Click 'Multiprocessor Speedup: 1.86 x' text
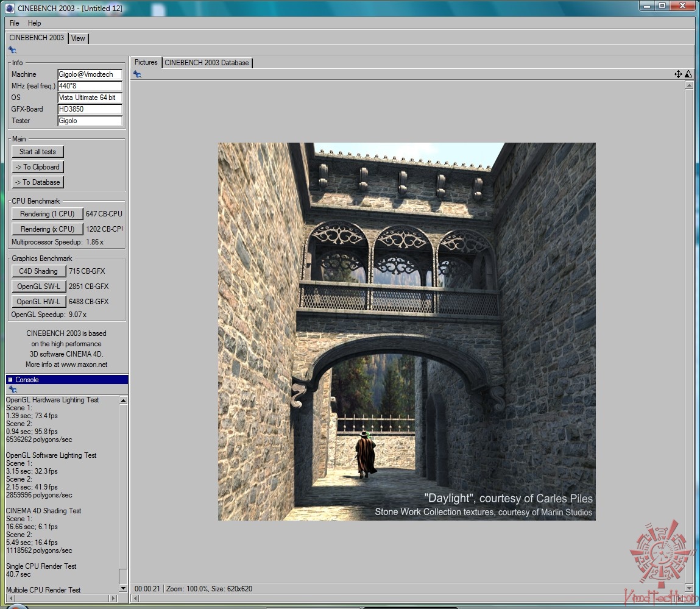Viewport: 700px width, 609px height. click(x=58, y=242)
